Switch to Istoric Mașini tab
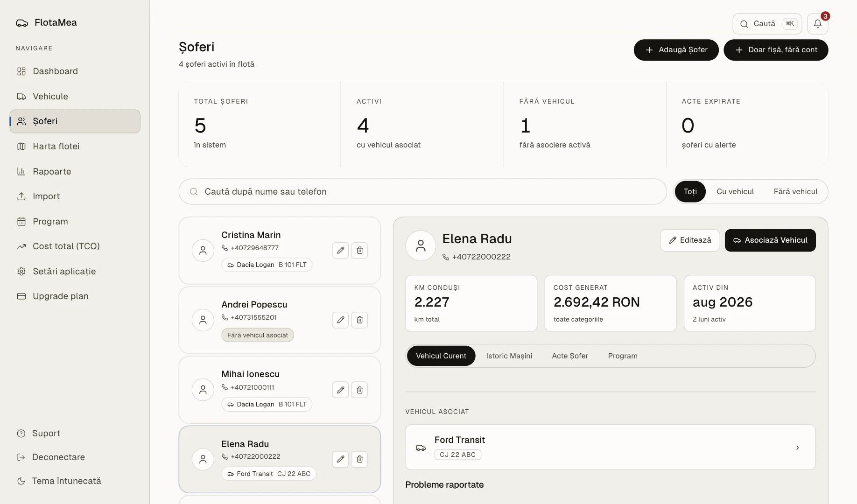This screenshot has height=504, width=857. tap(509, 356)
